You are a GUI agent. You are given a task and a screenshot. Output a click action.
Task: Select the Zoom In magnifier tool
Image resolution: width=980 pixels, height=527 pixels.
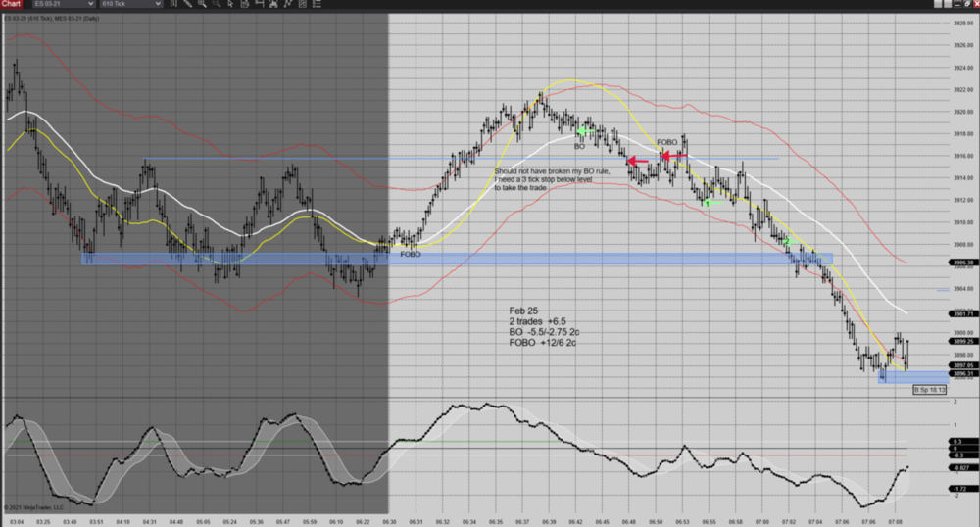(202, 4)
